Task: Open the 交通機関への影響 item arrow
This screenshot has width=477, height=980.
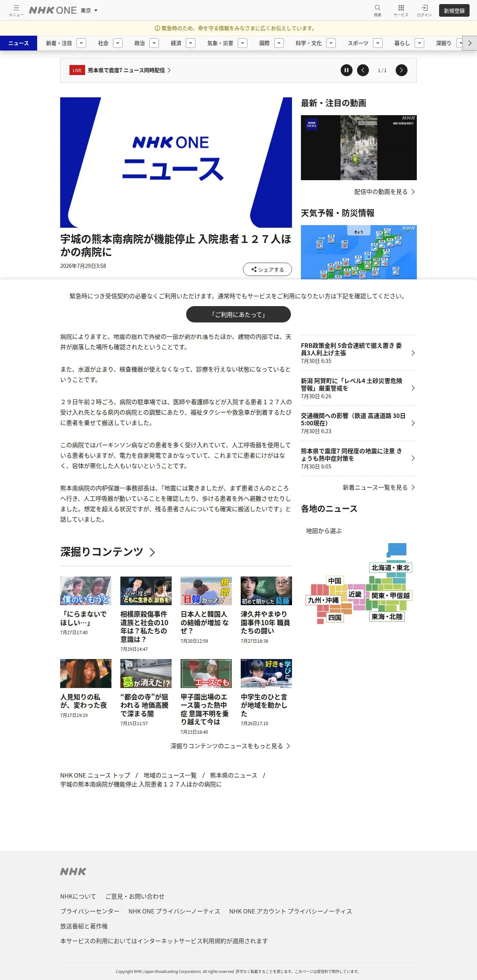Action: point(413,423)
